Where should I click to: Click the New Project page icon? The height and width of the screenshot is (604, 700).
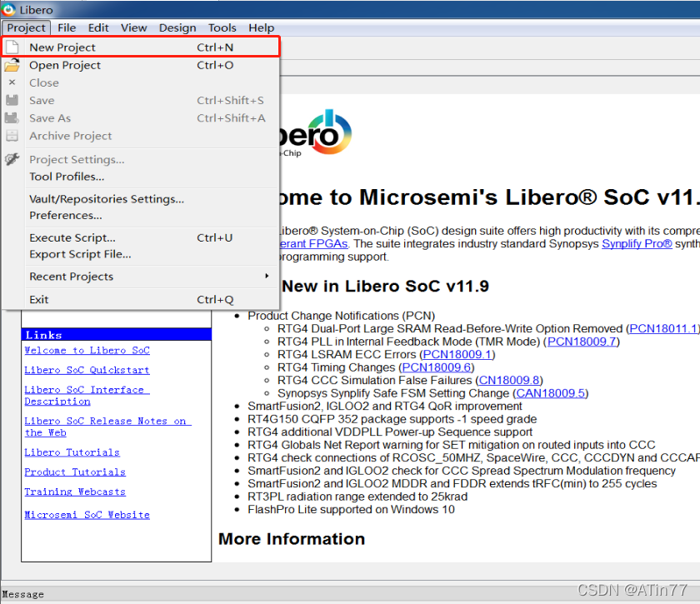pos(12,47)
